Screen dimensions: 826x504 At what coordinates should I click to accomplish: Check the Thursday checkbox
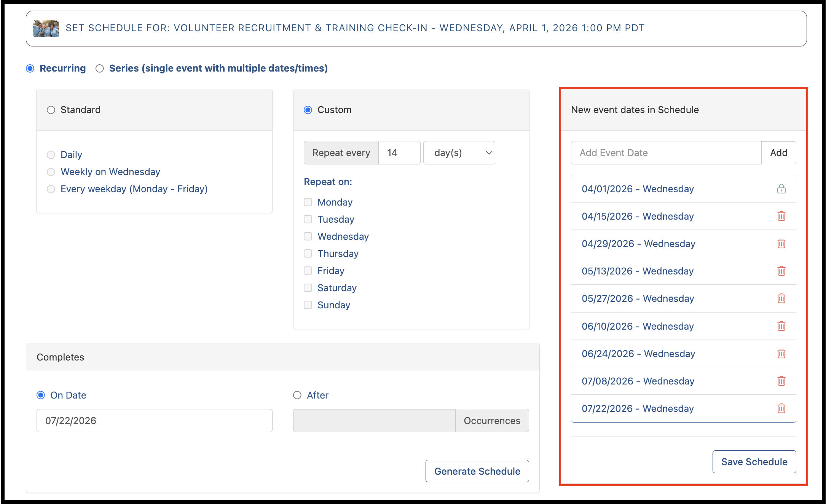click(308, 254)
